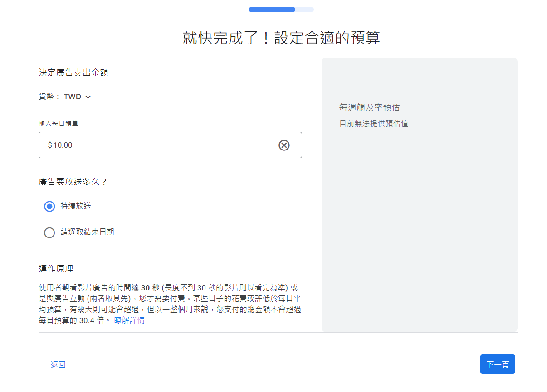Click the 廣告要放送多久？ question heading

[x=73, y=182]
